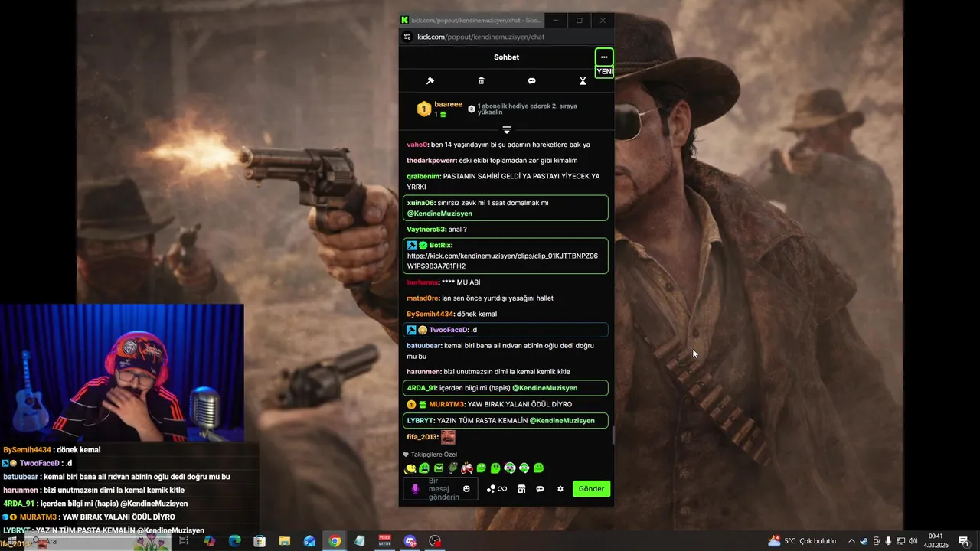Open the Copilot icon in taskbar
Viewport: 980px width, 551px height.
coord(210,541)
